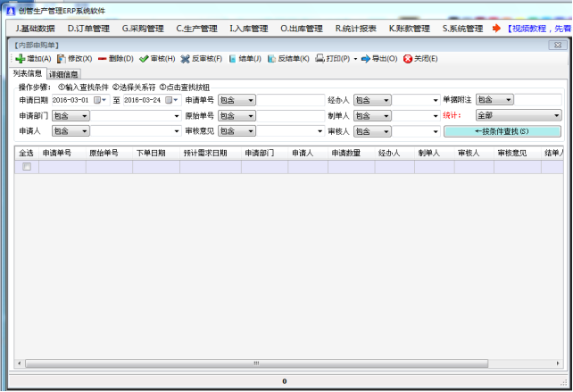This screenshot has width=573, height=392.
Task: Click the red Close (关闭) toolbar icon
Action: pos(408,59)
